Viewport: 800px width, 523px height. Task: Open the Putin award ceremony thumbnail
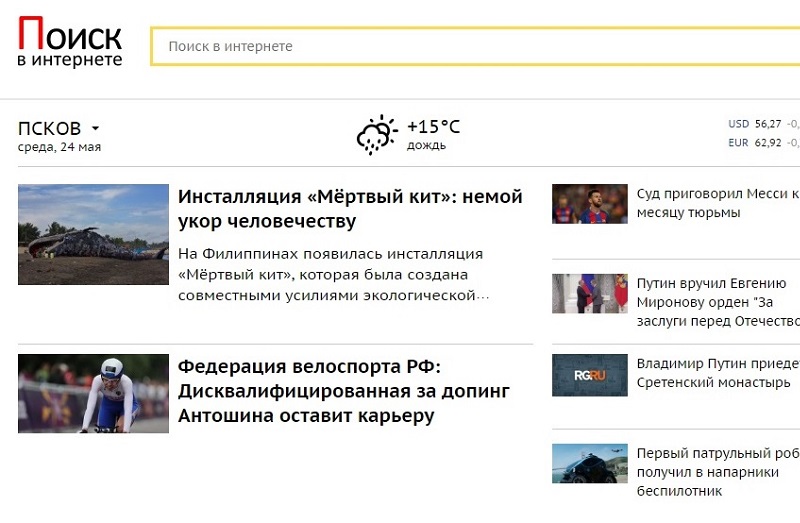click(590, 293)
